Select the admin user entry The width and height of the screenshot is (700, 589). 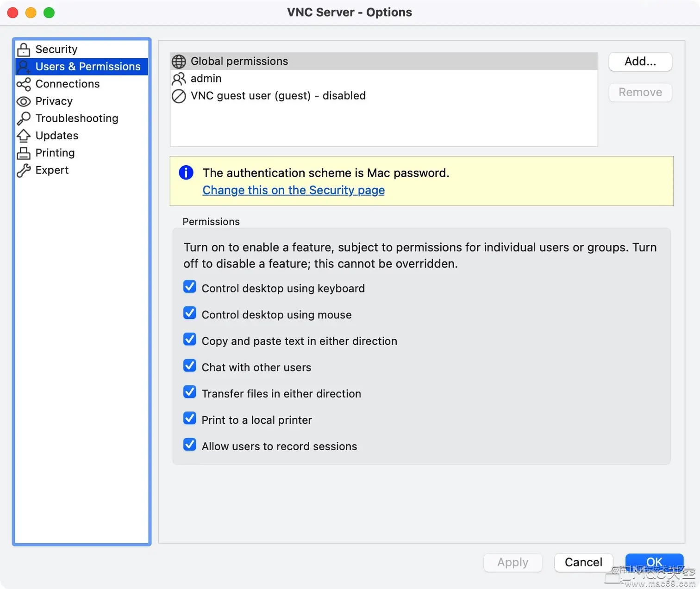384,79
